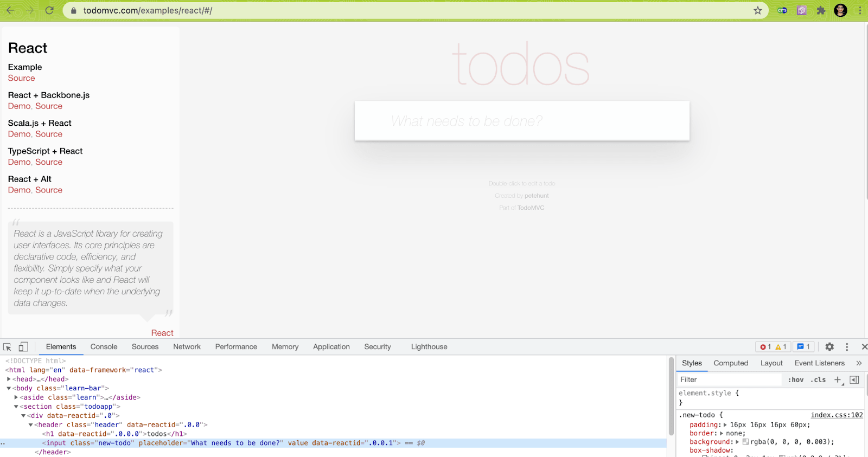The height and width of the screenshot is (457, 868).
Task: Bookmark this page with the star icon
Action: pyautogui.click(x=758, y=10)
